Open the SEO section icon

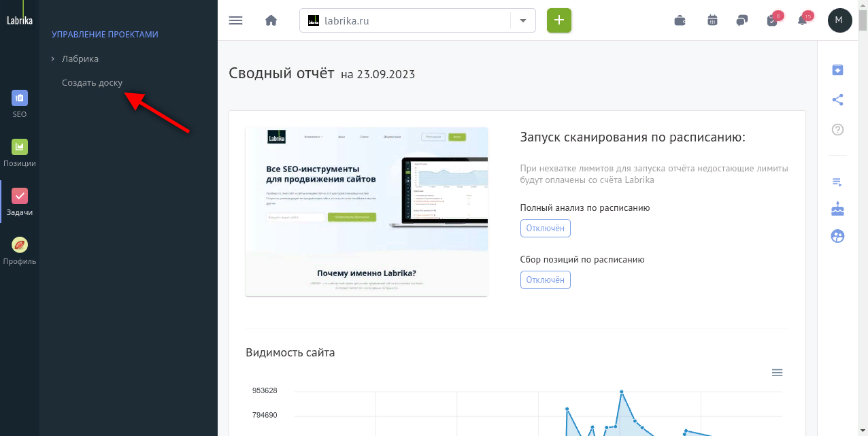coord(20,98)
